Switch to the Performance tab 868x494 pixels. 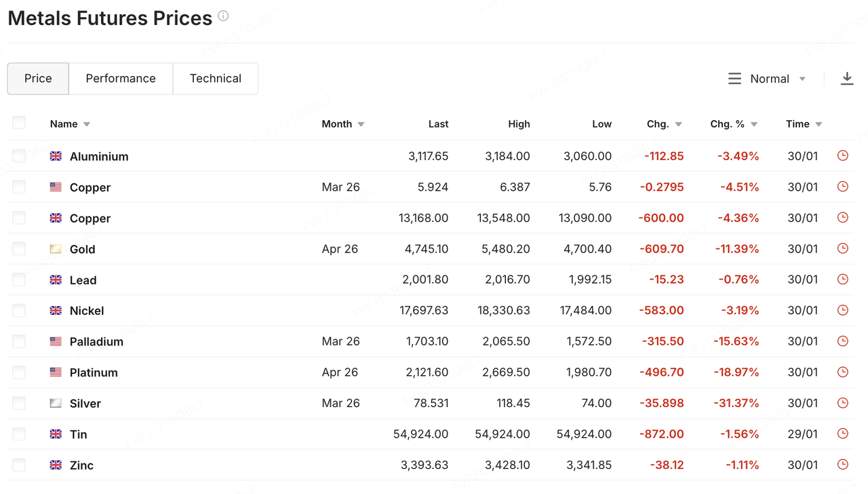pyautogui.click(x=121, y=79)
